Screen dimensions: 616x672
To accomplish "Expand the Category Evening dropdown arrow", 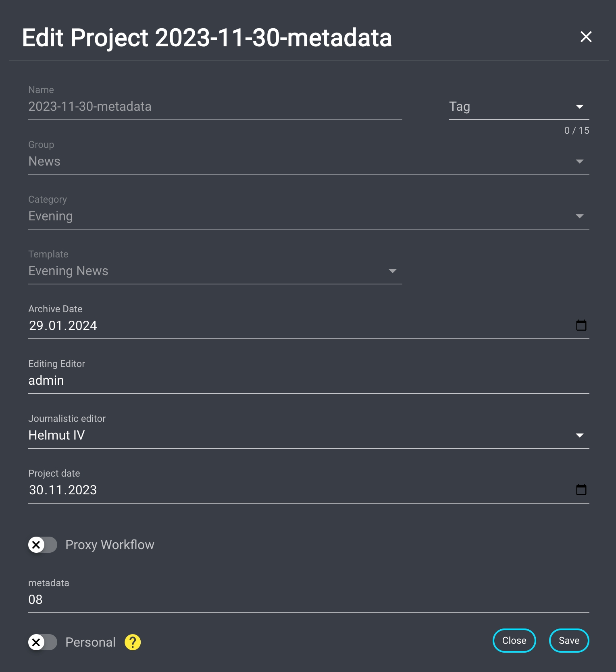I will click(x=579, y=216).
